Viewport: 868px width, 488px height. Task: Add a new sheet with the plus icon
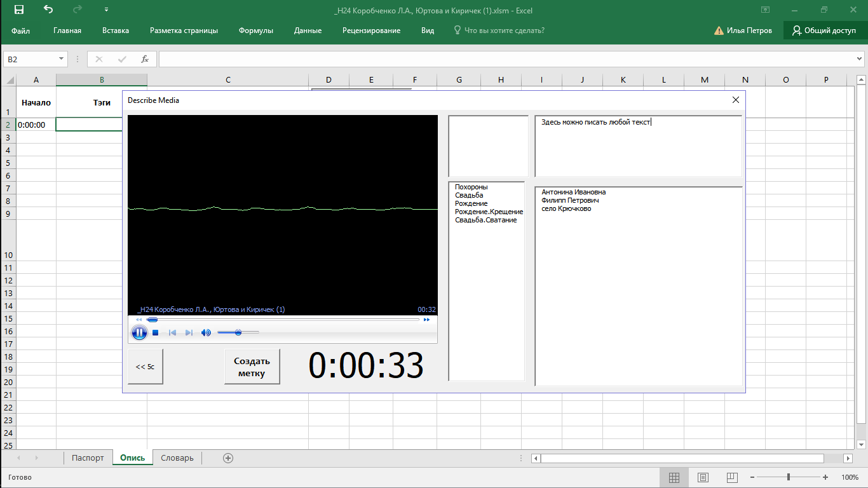pos(228,457)
